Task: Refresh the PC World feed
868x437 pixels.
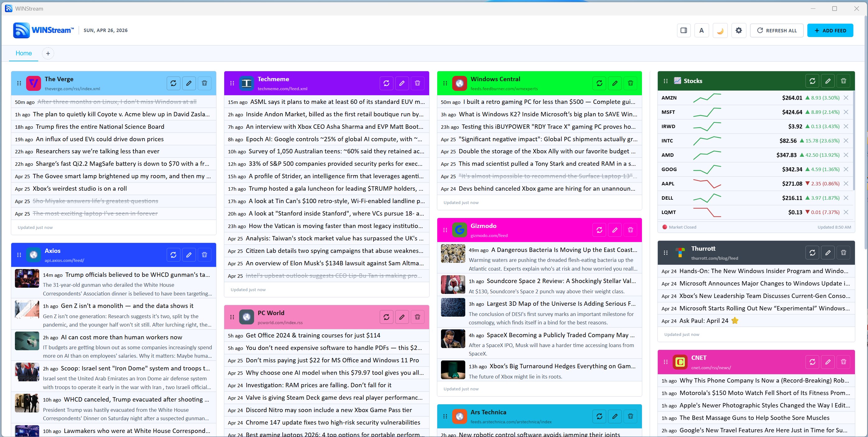Action: point(387,317)
